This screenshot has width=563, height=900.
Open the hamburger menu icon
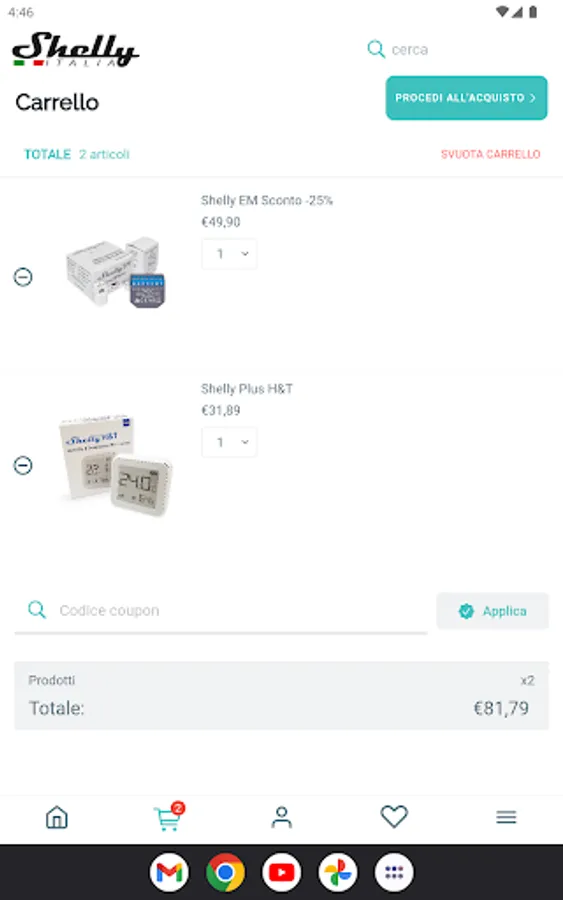(506, 817)
